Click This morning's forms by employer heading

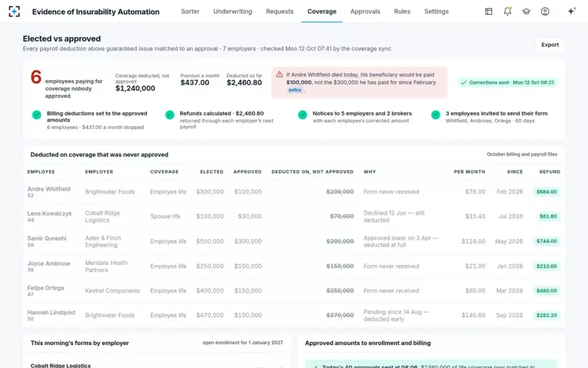pyautogui.click(x=80, y=343)
